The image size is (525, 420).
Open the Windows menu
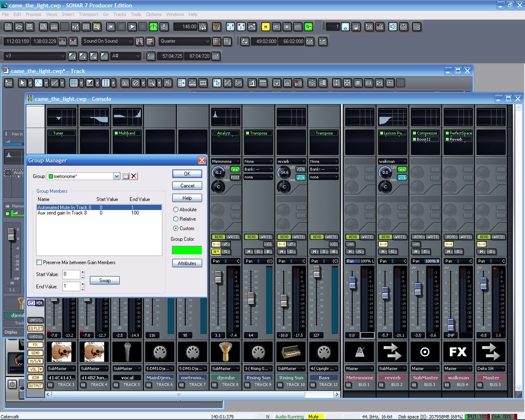[175, 14]
